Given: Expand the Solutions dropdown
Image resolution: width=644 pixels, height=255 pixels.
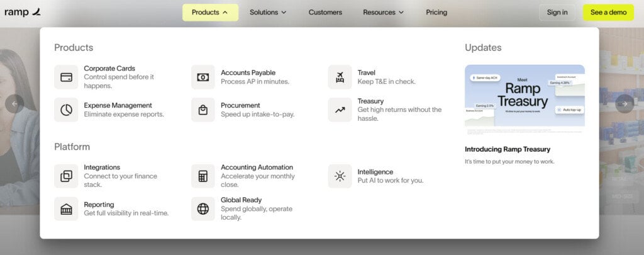Looking at the screenshot, I should pos(268,13).
